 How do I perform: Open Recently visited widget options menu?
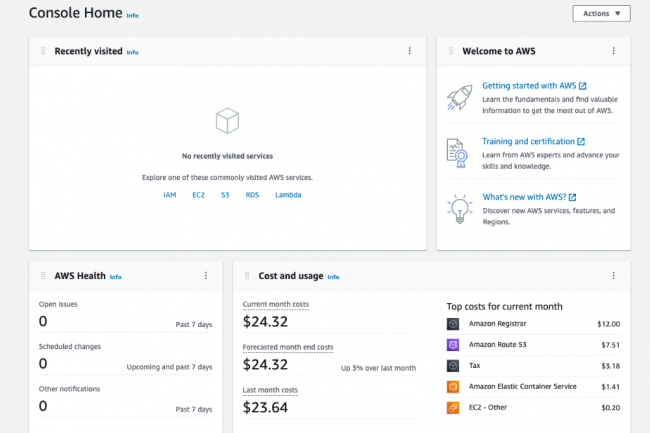[410, 51]
